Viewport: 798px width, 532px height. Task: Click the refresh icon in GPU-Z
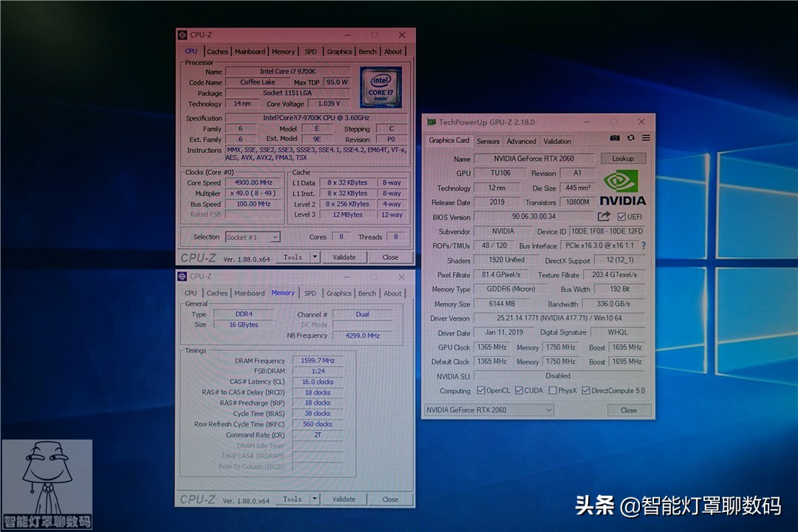[630, 138]
